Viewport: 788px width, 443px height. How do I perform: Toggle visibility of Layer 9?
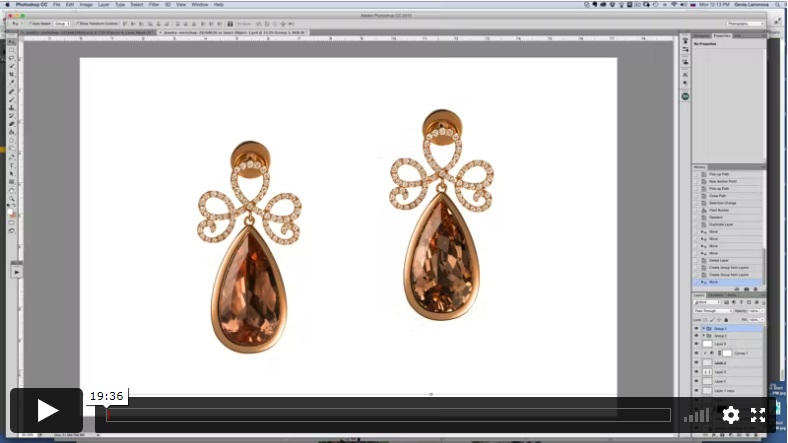pos(697,344)
